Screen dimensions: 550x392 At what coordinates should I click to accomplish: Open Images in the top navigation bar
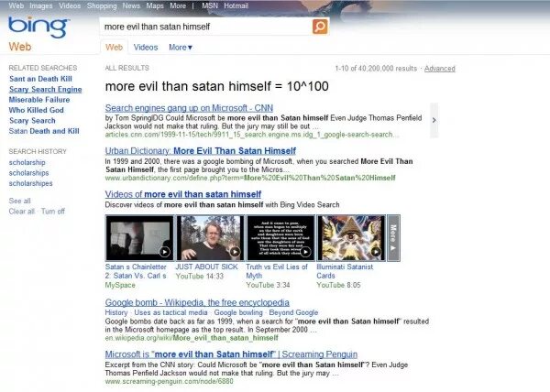(40, 5)
